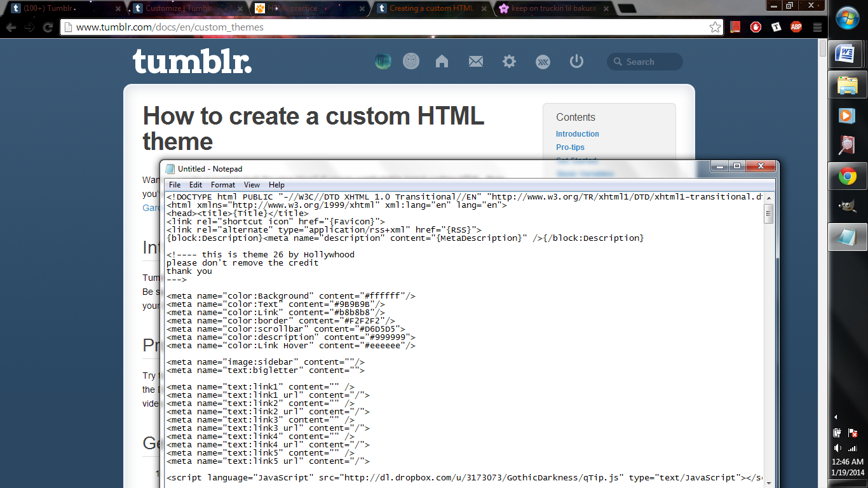
Task: Click the Notepad scrollbar up arrow
Action: pyautogui.click(x=769, y=198)
